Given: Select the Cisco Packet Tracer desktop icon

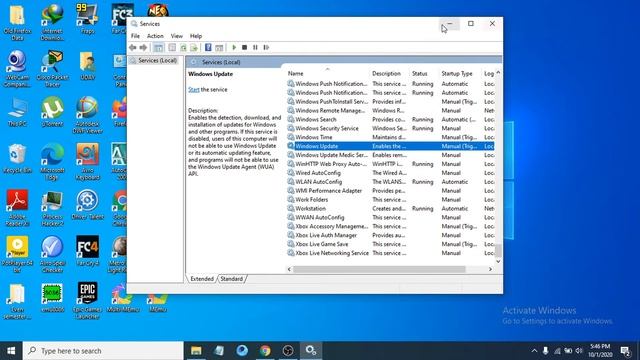Looking at the screenshot, I should [x=52, y=69].
